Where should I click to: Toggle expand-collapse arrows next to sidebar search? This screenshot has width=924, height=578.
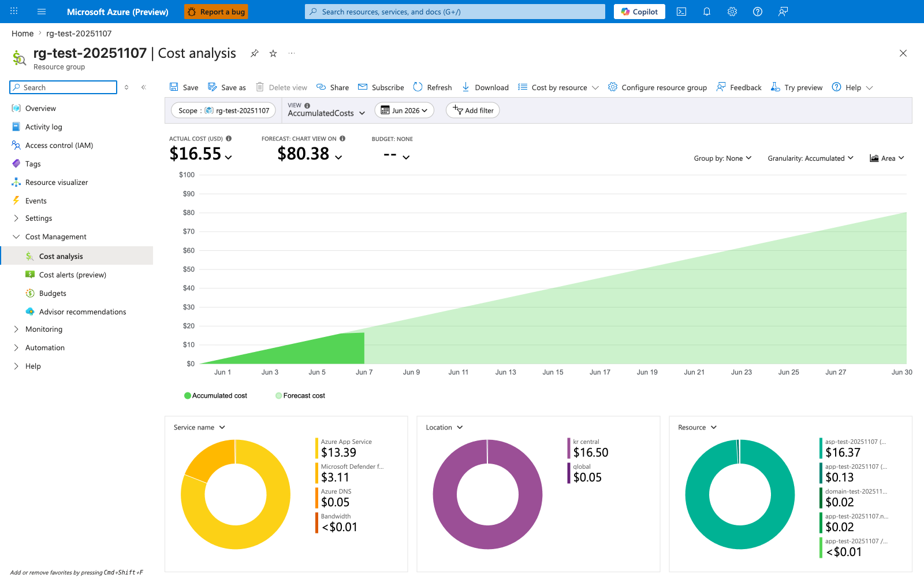click(126, 87)
